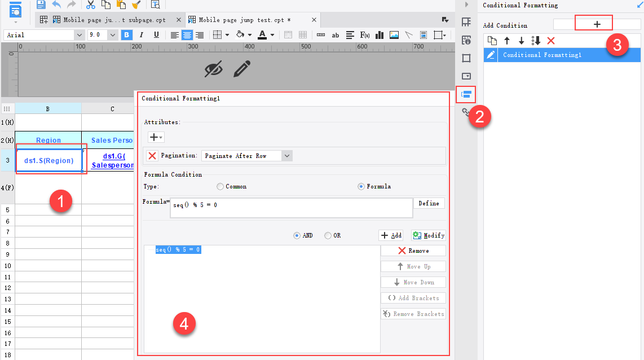Insert a chart from the toolbar
This screenshot has height=360, width=644.
(x=380, y=35)
